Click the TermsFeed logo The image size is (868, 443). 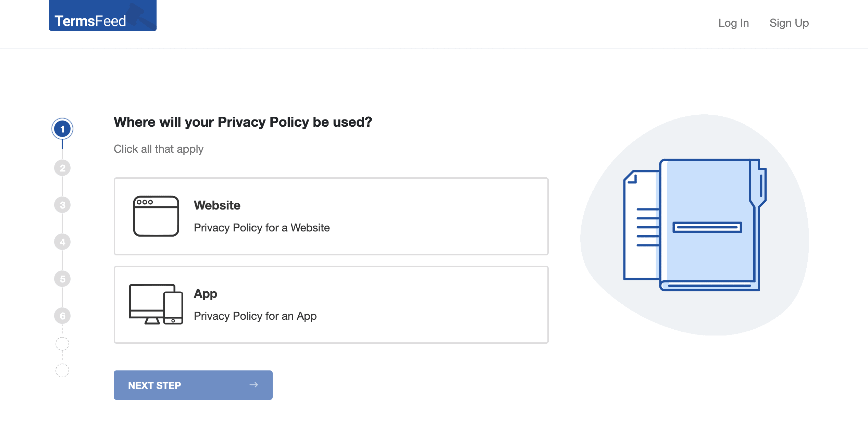[102, 16]
